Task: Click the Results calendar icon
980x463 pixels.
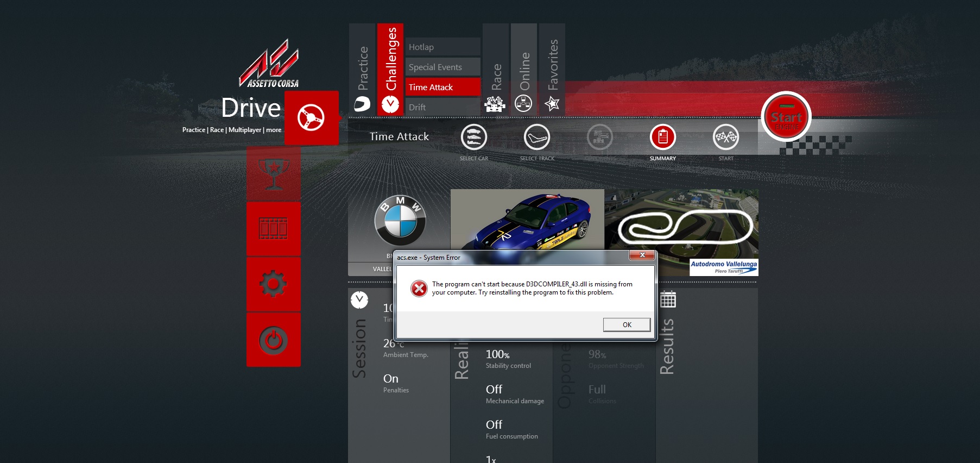Action: [668, 299]
